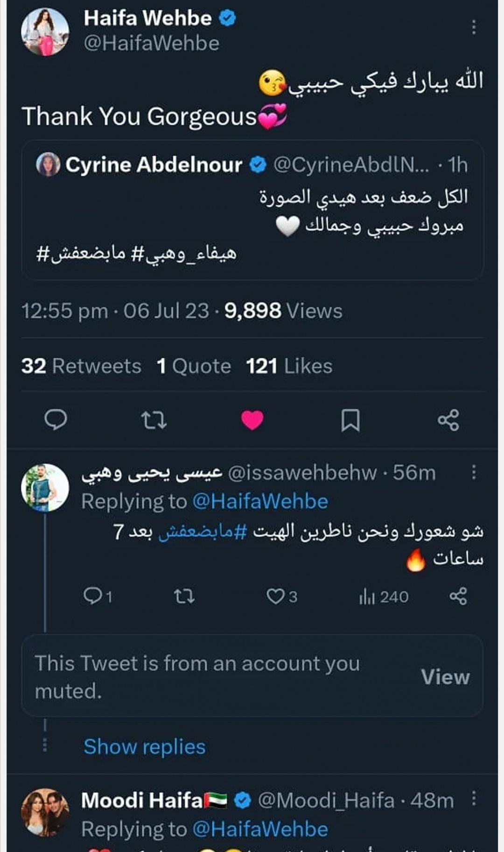View the muted account's tweet

click(445, 677)
